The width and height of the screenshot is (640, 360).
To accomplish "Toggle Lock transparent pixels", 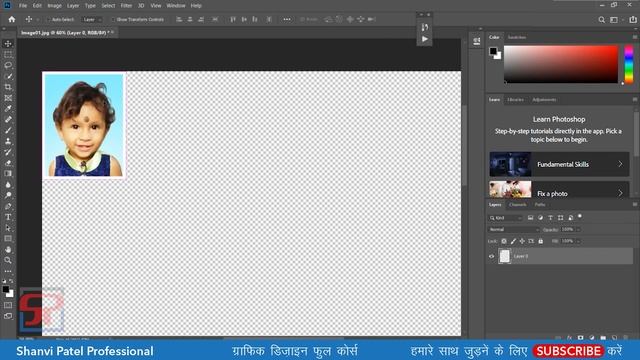I will [504, 241].
